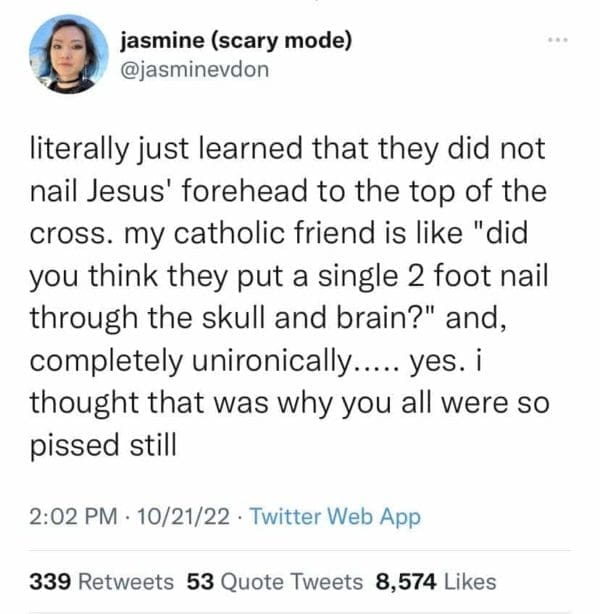View the 8,574 Likes list
This screenshot has width=600, height=614.
point(436,581)
